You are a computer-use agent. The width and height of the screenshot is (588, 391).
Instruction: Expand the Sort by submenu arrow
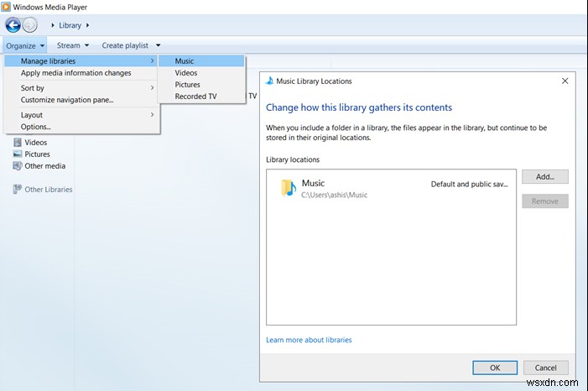point(153,88)
